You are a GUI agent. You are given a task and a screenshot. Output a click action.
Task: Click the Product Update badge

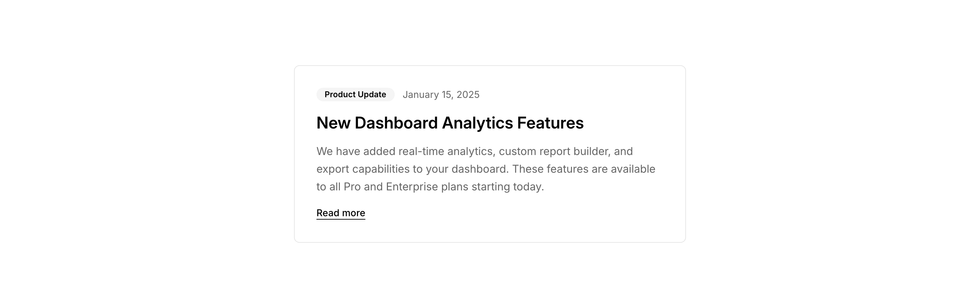click(x=355, y=94)
